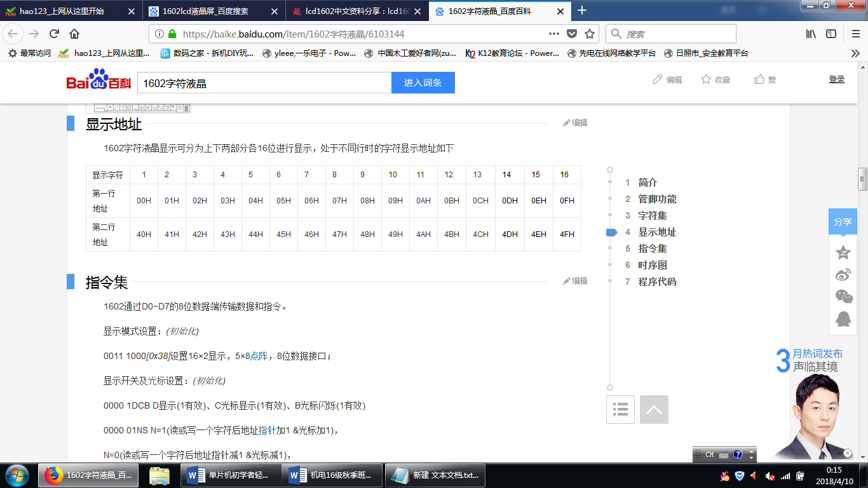
Task: Click the 编辑 pencil icon in header
Action: [658, 79]
